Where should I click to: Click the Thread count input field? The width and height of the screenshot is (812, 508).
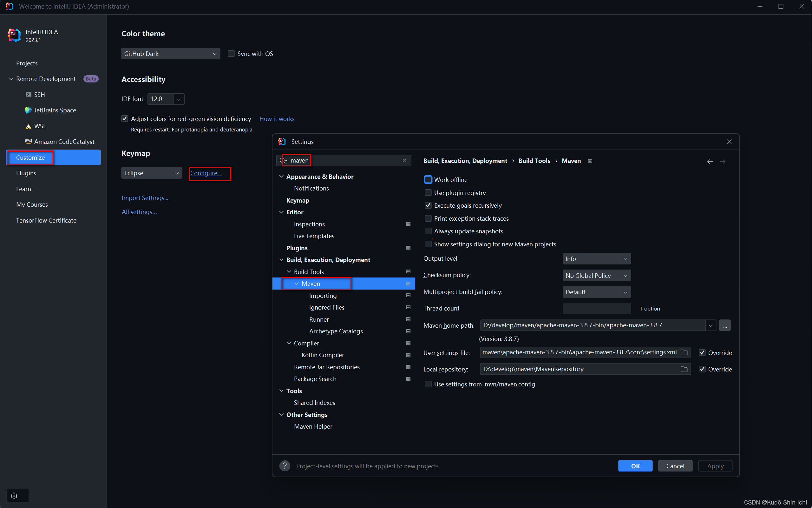coord(597,308)
